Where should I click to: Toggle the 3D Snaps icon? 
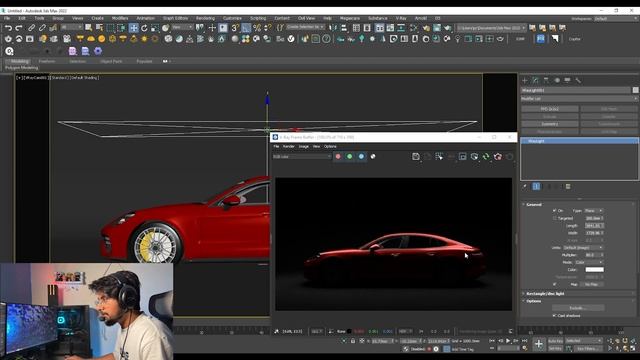235,28
